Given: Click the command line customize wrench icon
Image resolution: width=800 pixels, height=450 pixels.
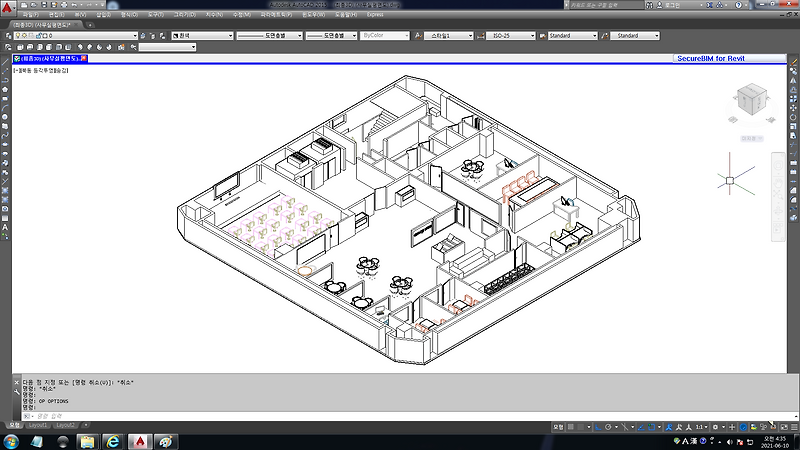Looking at the screenshot, I should pos(16,391).
